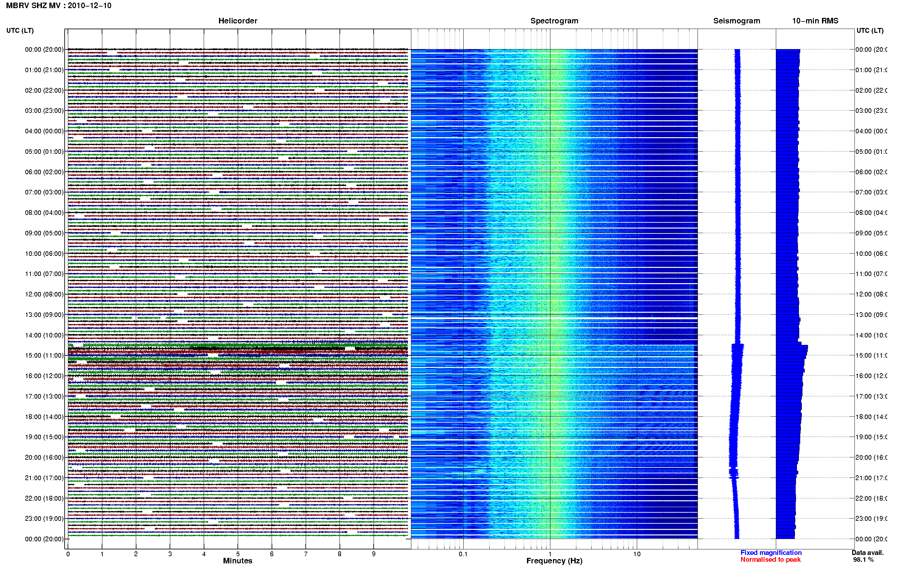The image size is (924, 578).
Task: Click the 'Spectrogram' panel heading
Action: coord(554,21)
